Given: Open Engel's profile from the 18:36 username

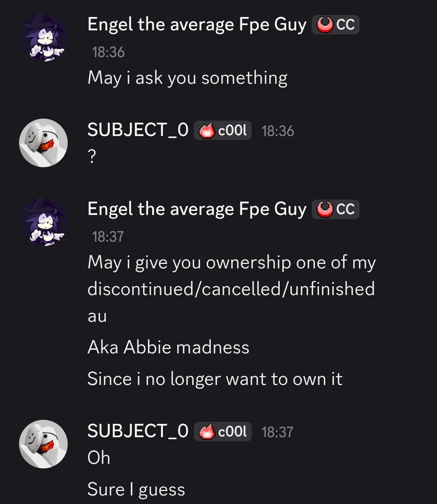Looking at the screenshot, I should [x=197, y=25].
